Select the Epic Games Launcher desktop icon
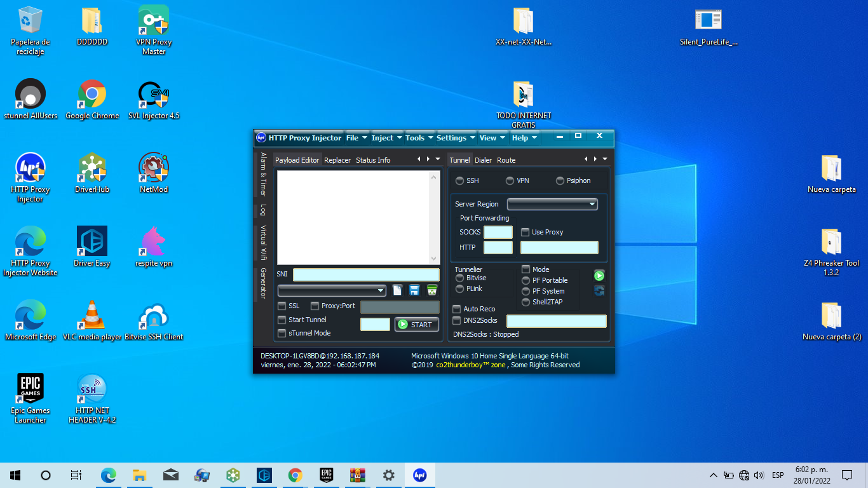The height and width of the screenshot is (488, 868). click(x=31, y=399)
